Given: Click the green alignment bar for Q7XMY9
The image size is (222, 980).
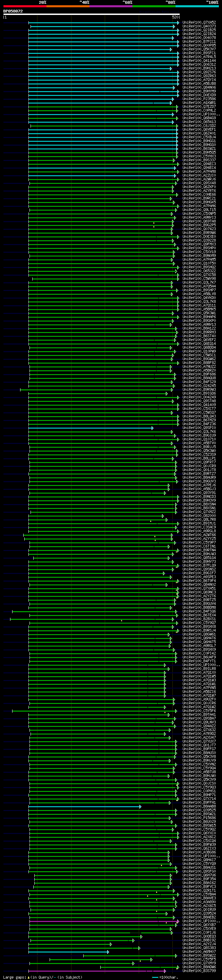Looking at the screenshot, I should [x=82, y=963].
